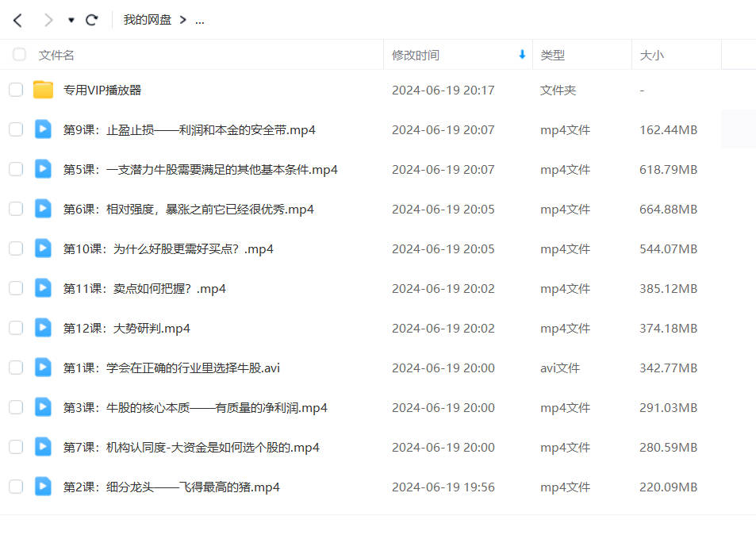The width and height of the screenshot is (756, 539).
Task: Check the box for 第3课 file
Action: coord(16,407)
